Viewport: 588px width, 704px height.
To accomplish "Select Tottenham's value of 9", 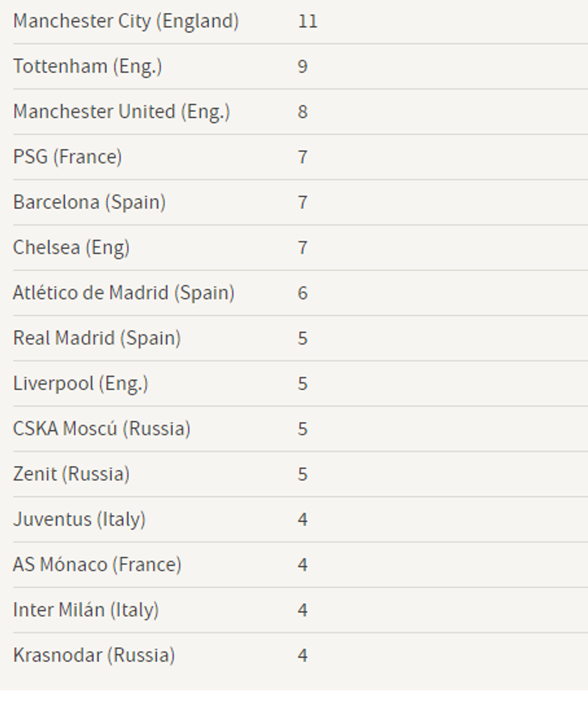I will click(x=302, y=67).
